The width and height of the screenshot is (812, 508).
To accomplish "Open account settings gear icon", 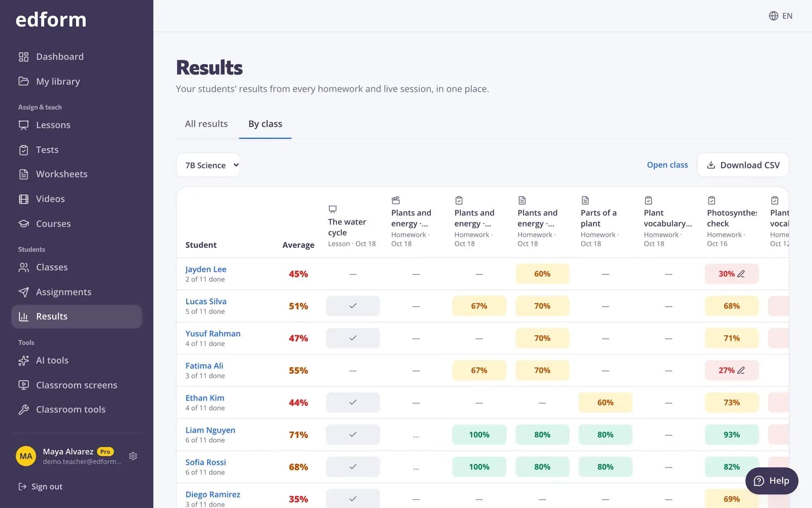I will (x=133, y=456).
